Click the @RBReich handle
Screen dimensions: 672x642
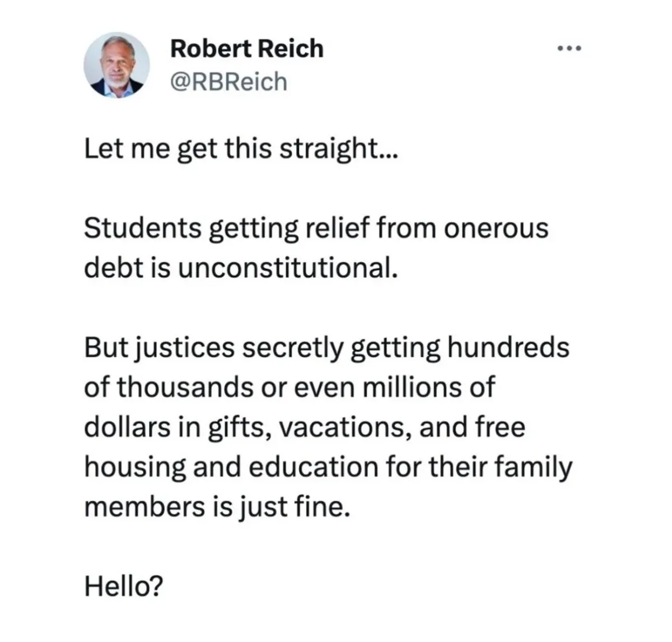coord(228,82)
